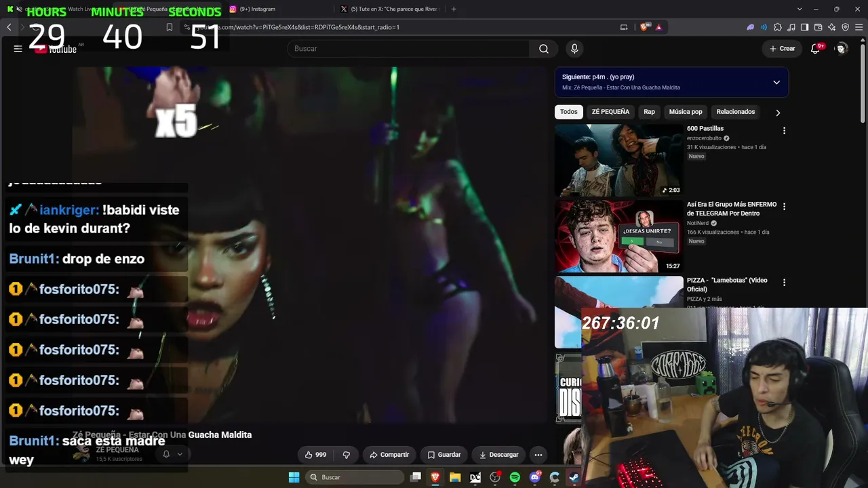The width and height of the screenshot is (868, 488).
Task: Open the NotiNerd channel link
Action: 698,223
